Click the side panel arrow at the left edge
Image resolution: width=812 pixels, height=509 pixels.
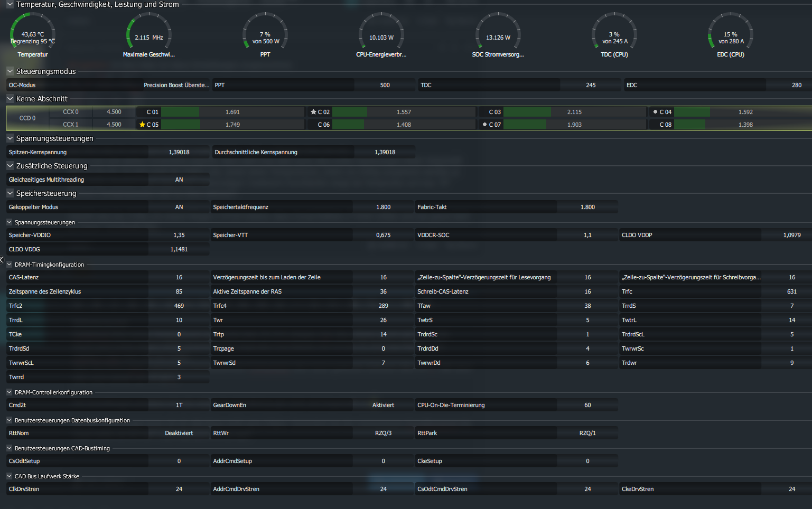tap(2, 260)
